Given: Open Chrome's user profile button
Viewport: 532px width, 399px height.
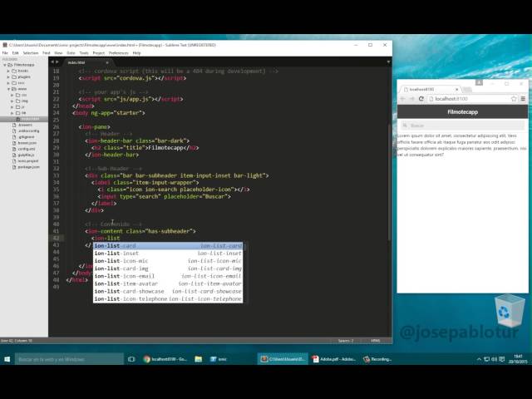Looking at the screenshot, I should [479, 83].
